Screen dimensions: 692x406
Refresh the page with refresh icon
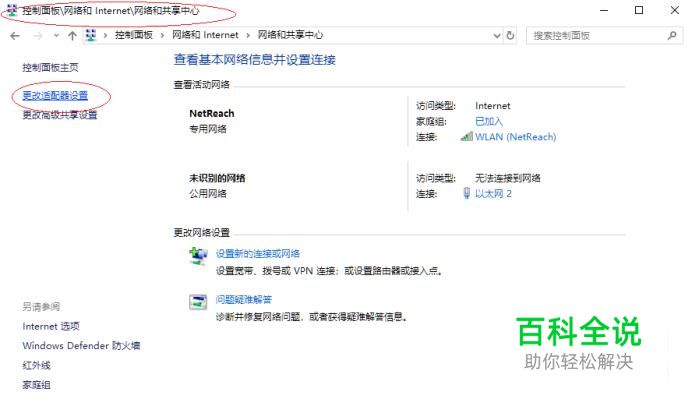coord(511,35)
